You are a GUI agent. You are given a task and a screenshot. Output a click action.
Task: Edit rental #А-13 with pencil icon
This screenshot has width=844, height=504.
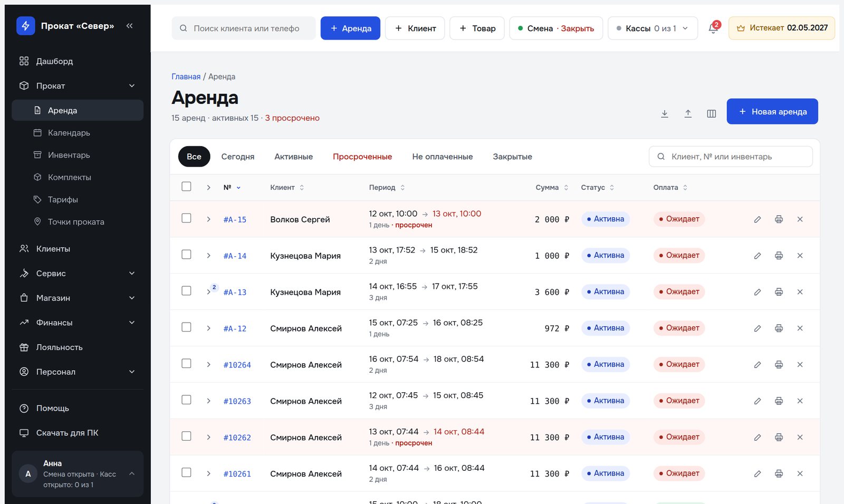[757, 292]
